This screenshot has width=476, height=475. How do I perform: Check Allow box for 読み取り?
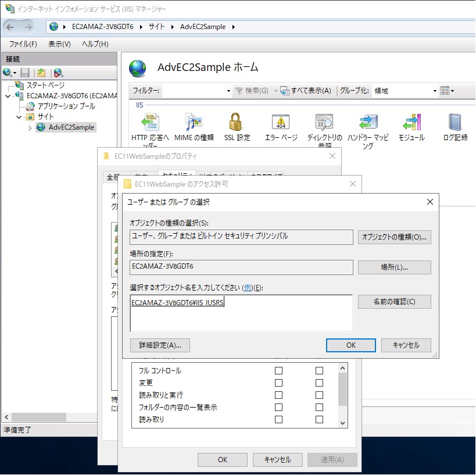278,419
